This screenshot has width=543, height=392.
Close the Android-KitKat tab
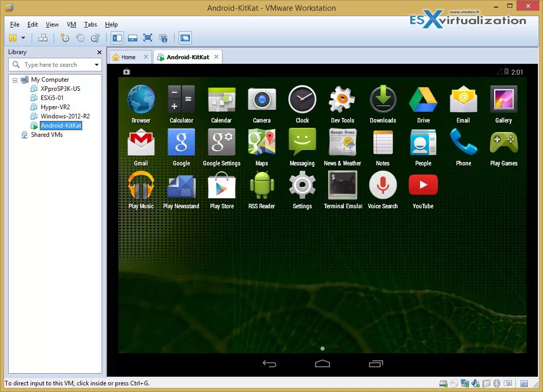click(216, 57)
